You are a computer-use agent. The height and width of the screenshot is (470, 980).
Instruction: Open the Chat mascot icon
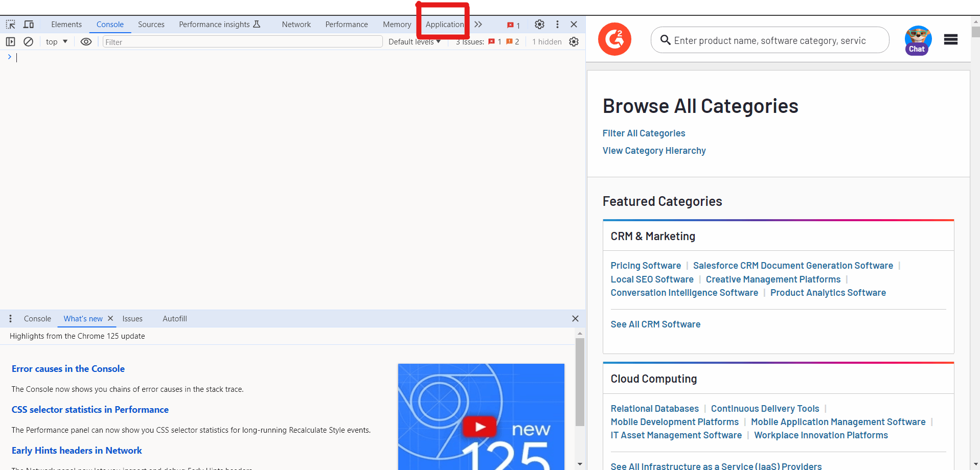(918, 40)
